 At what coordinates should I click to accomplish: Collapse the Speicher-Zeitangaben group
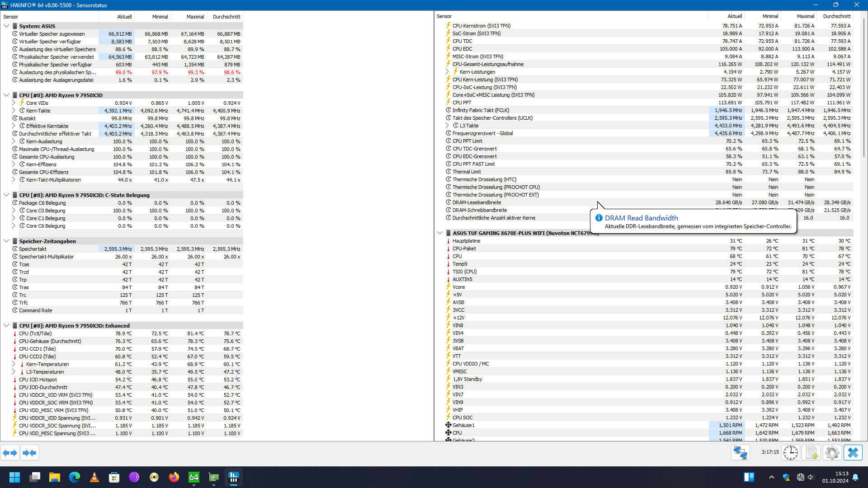pyautogui.click(x=6, y=241)
